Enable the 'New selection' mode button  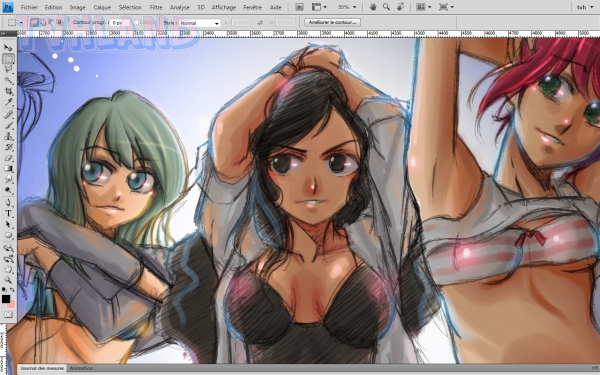click(x=34, y=23)
